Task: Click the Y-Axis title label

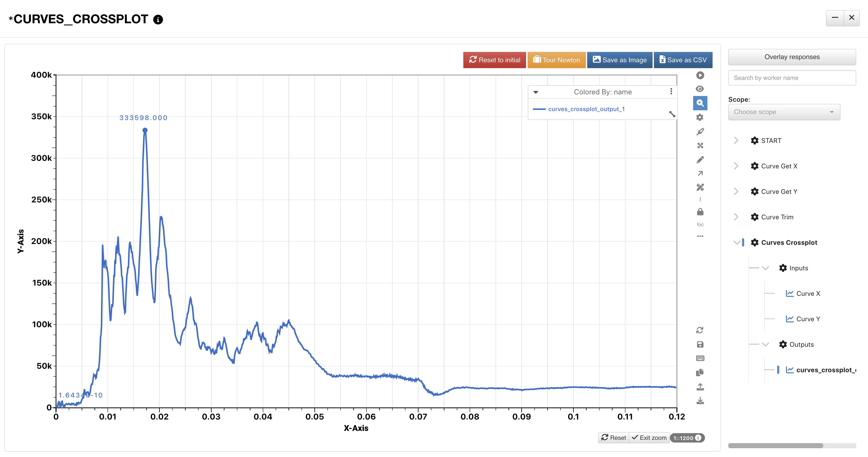Action: (21, 241)
